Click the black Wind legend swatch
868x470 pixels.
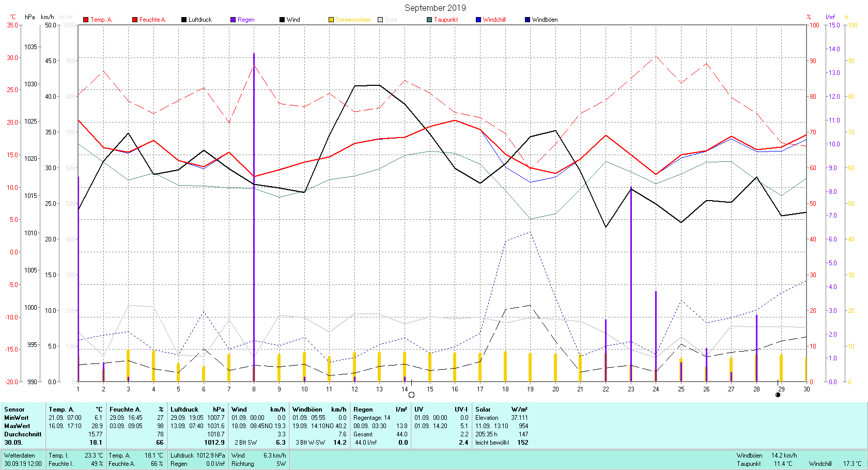click(282, 20)
